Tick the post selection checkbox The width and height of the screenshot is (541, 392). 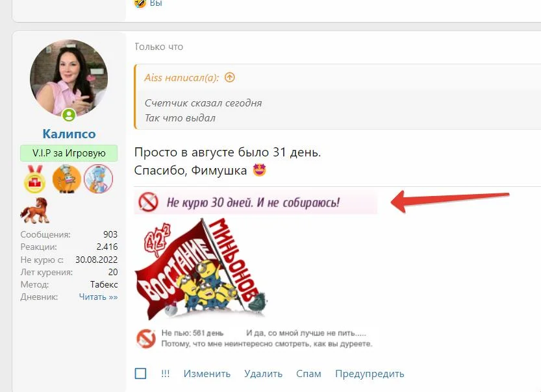pyautogui.click(x=140, y=373)
